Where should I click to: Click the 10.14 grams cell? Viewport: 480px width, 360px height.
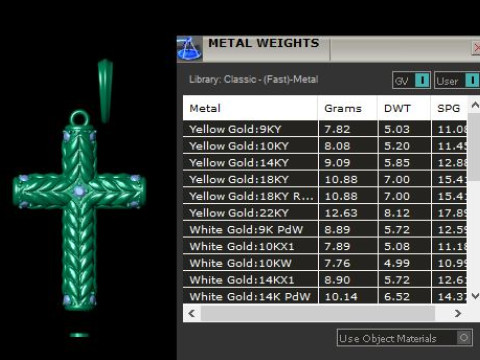[348, 296]
